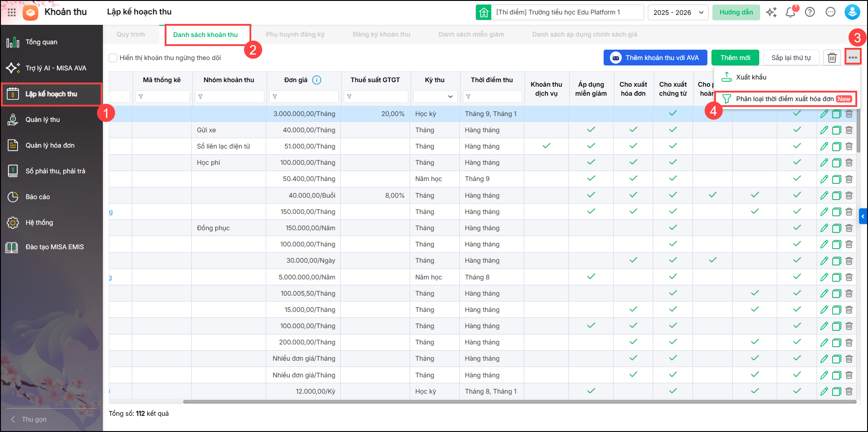Open the 2025 - 2026 school year dropdown
Viewport: 868px width, 432px height.
pyautogui.click(x=678, y=12)
